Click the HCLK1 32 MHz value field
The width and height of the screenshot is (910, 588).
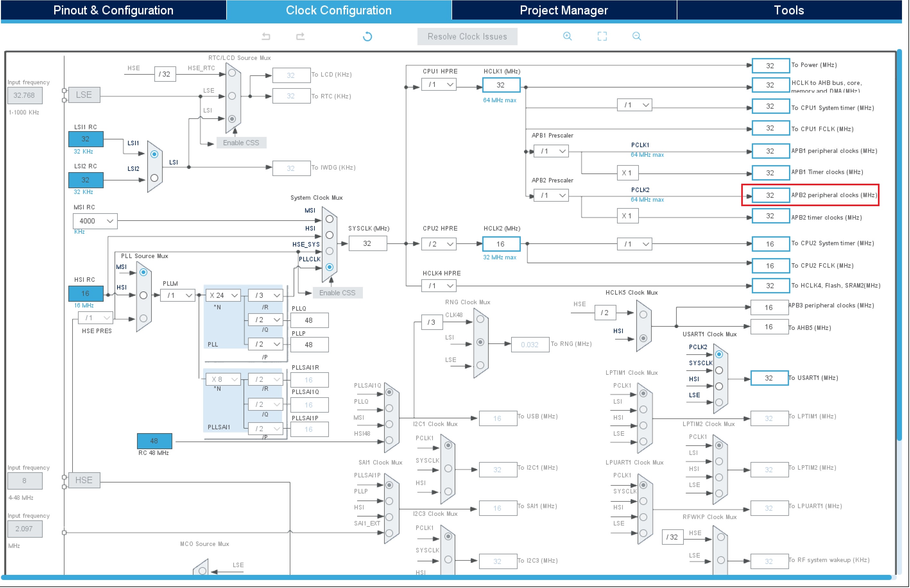pos(501,85)
